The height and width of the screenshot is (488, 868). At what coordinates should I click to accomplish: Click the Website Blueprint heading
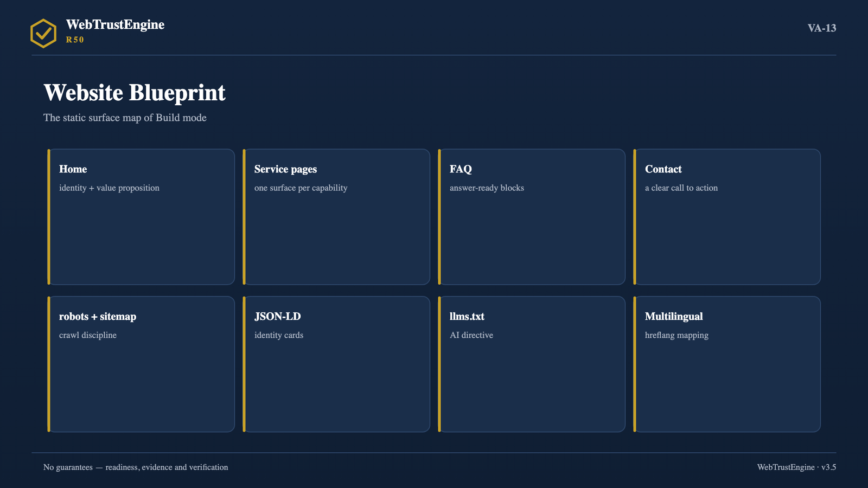(x=135, y=93)
